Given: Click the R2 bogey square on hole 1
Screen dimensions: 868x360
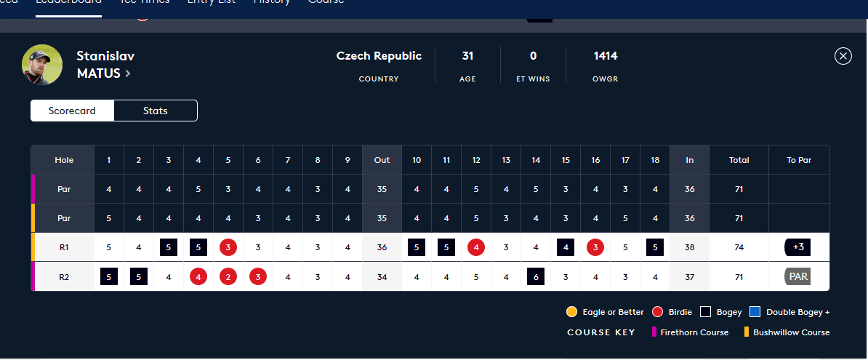Looking at the screenshot, I should tap(109, 276).
